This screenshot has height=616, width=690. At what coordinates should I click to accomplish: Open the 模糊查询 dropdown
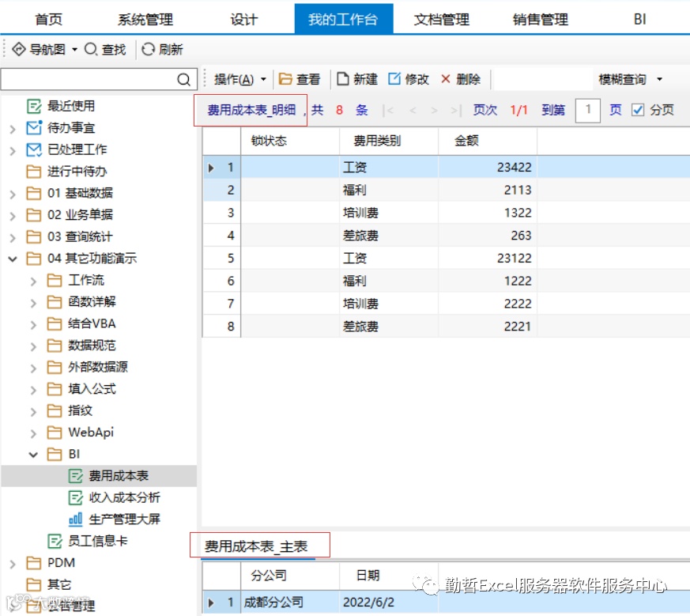point(659,79)
